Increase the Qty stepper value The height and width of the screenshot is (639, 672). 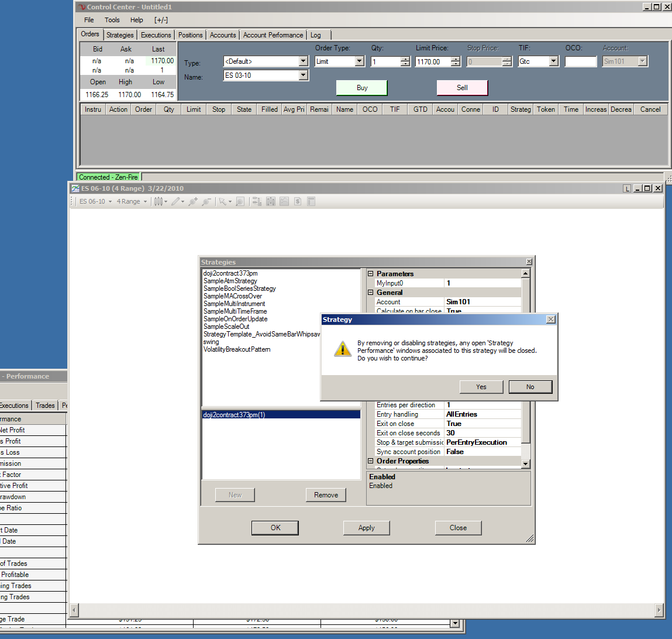(x=405, y=59)
